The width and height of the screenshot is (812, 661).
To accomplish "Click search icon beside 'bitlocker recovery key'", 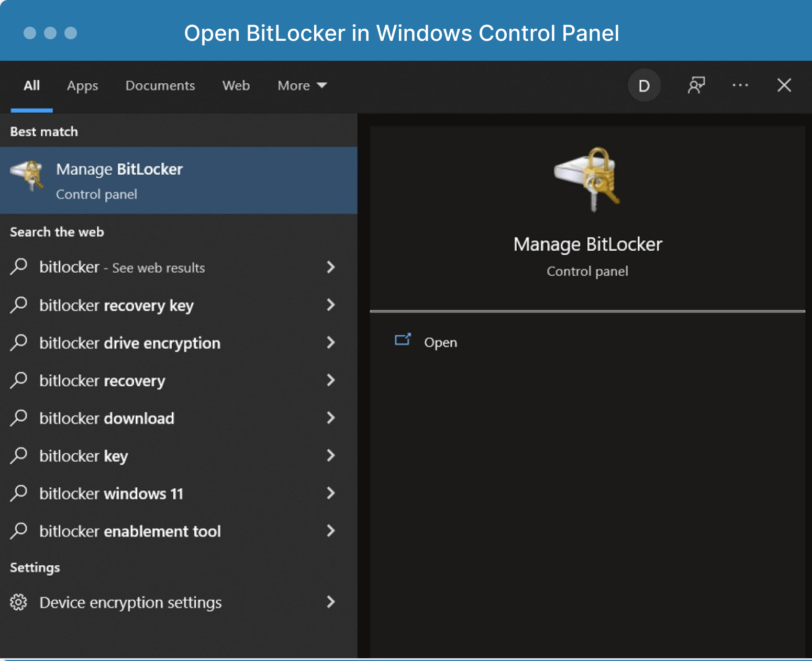I will pyautogui.click(x=19, y=304).
